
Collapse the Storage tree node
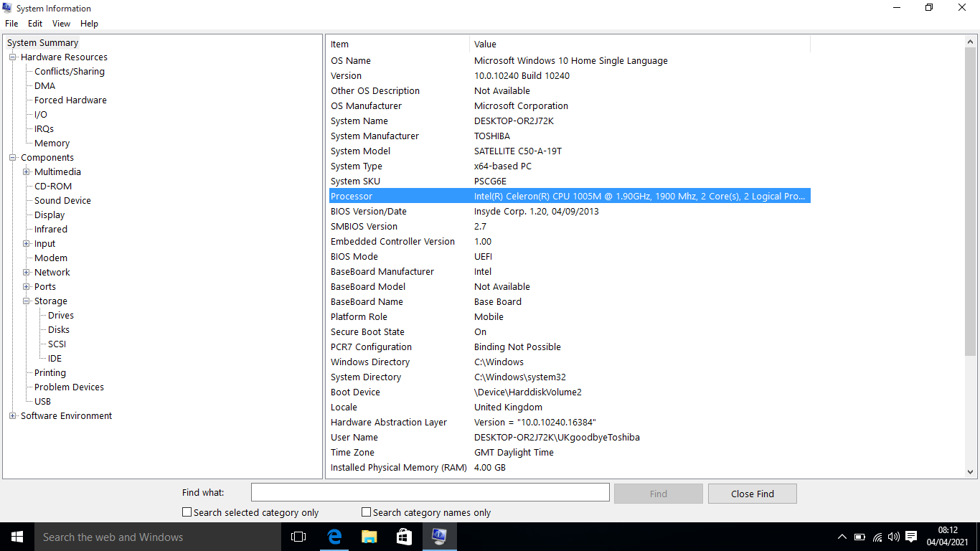point(27,301)
